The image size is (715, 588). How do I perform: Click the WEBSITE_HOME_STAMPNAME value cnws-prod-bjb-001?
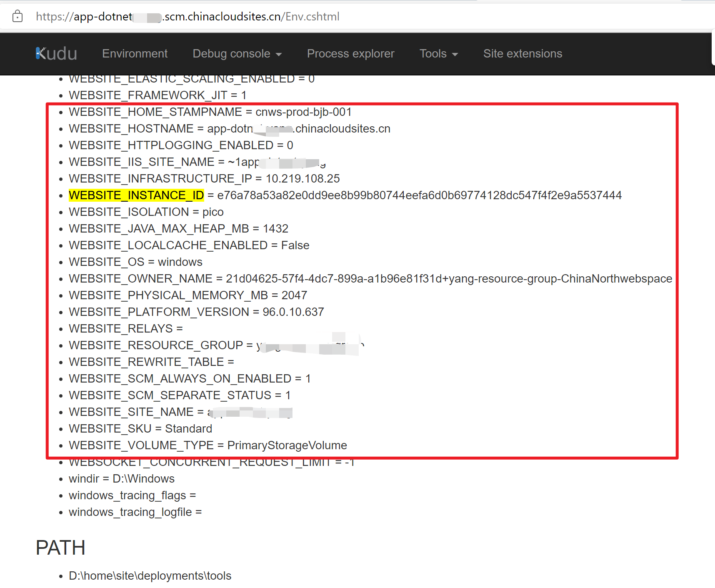point(303,112)
